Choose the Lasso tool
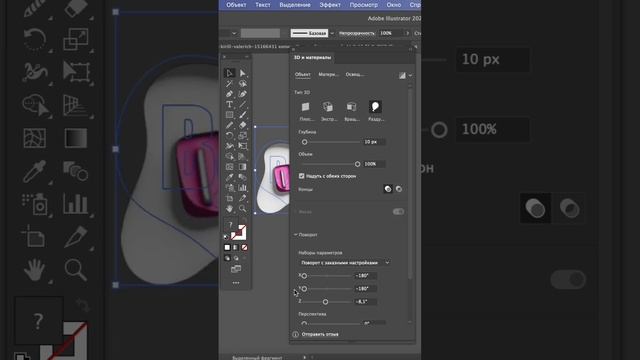 tap(242, 84)
